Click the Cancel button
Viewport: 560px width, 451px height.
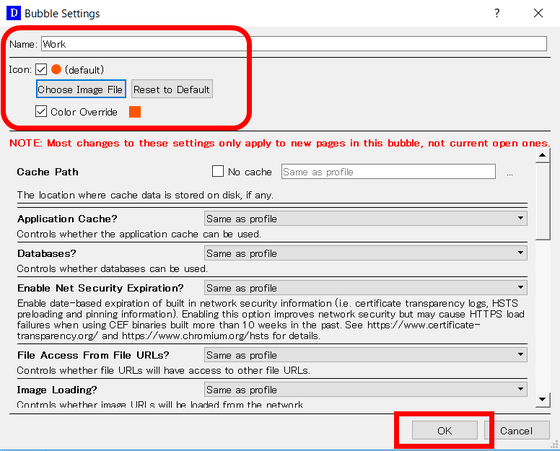coord(516,431)
